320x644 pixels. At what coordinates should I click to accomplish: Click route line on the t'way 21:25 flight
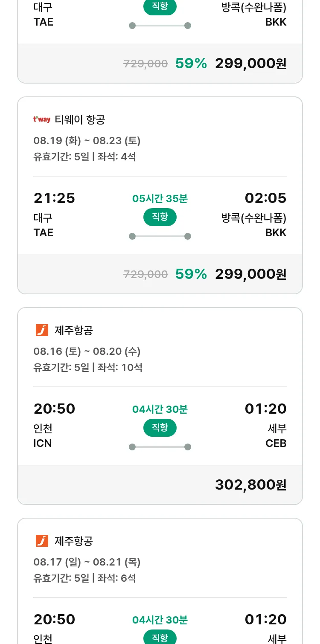(160, 236)
